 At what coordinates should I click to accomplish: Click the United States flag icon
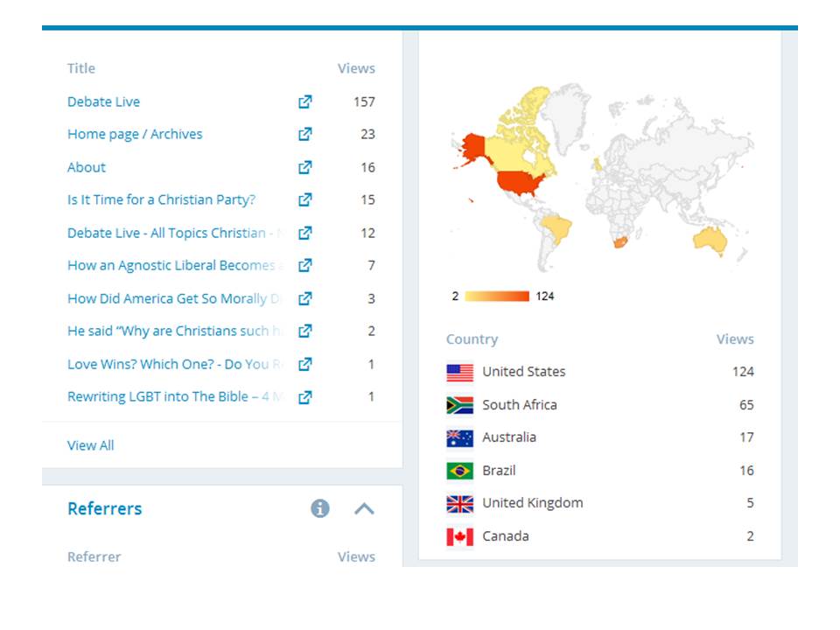459,372
